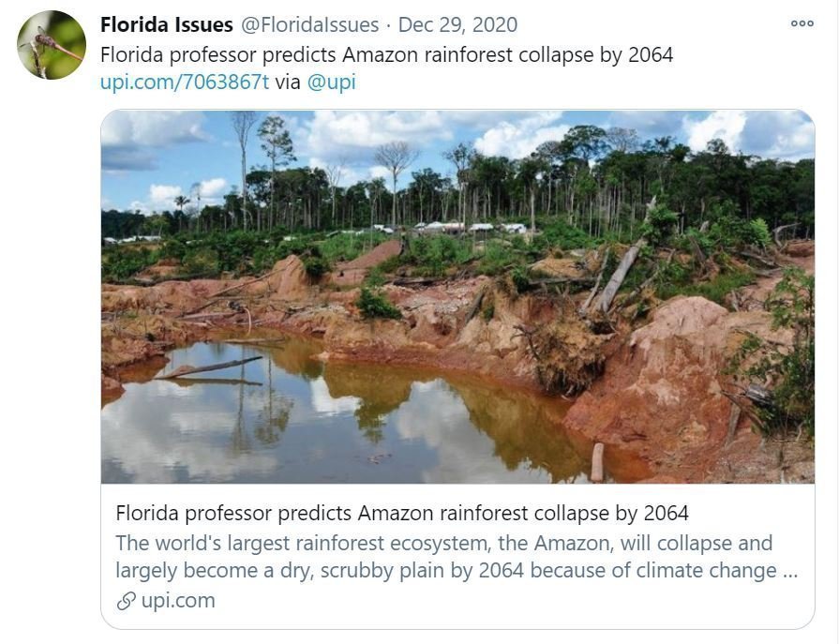Click the card headline about rainforest collapse
This screenshot has width=839, height=644.
tap(402, 514)
